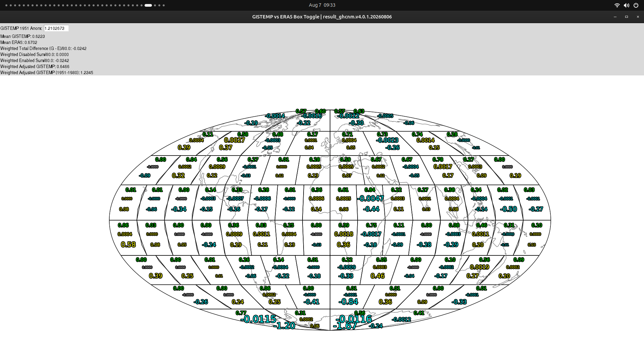Viewport: 644px width, 362px height.
Task: Toggle the box with -0.0047 value
Action: coord(370,198)
